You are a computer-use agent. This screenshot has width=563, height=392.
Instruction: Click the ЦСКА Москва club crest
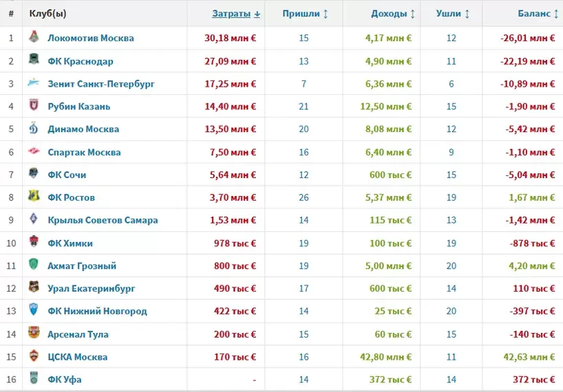[34, 356]
